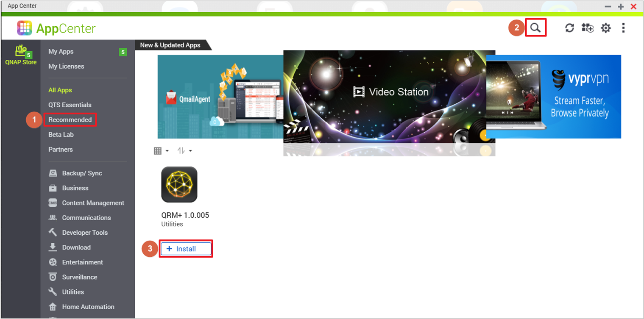Click the refresh icon in the header
The image size is (644, 319).
click(x=569, y=28)
